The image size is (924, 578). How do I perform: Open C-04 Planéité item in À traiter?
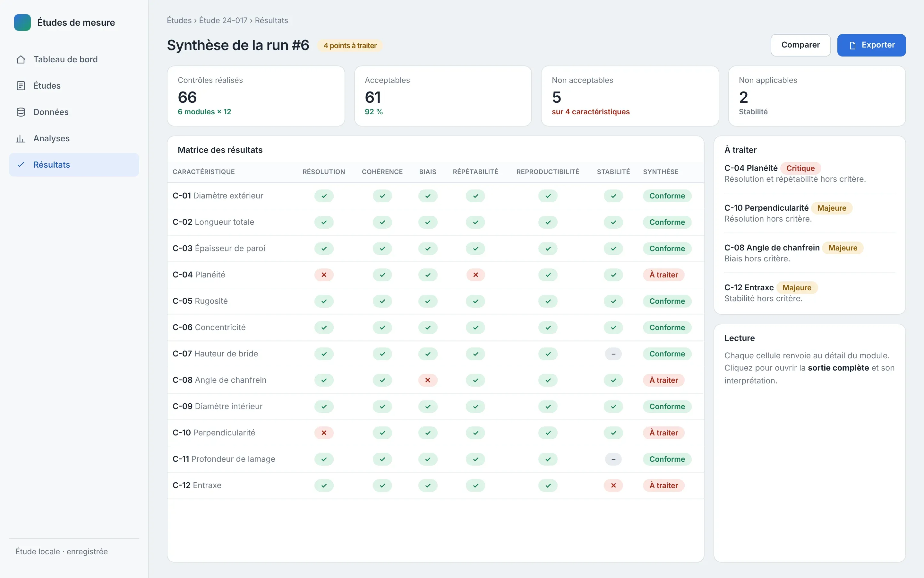(x=809, y=173)
